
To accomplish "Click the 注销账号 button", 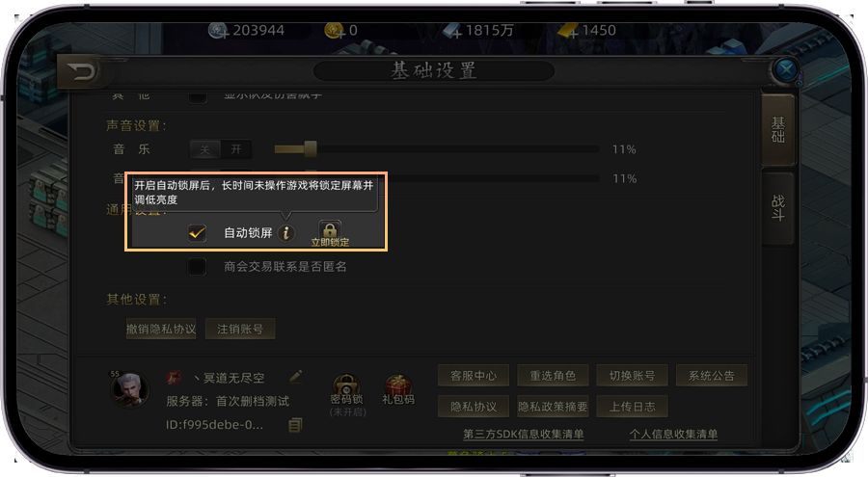I will (240, 330).
